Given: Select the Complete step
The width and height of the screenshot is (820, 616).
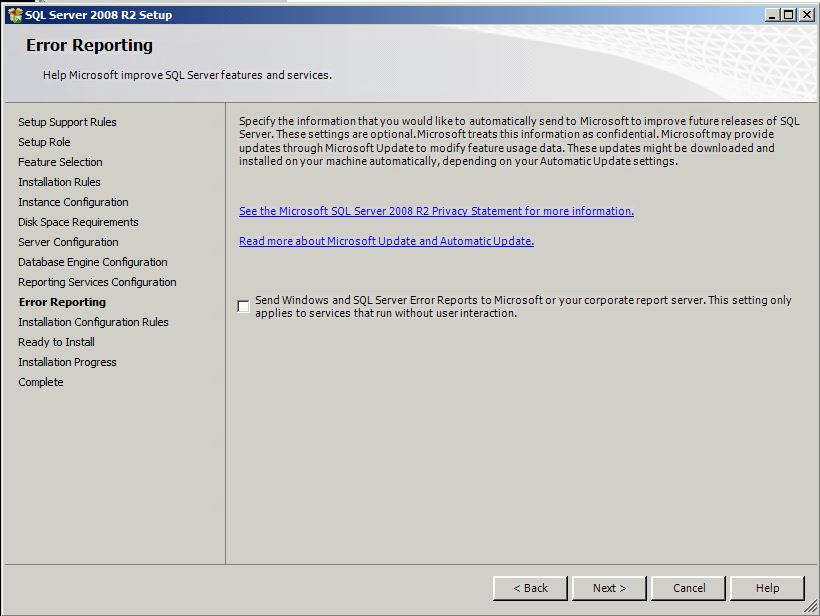Looking at the screenshot, I should [x=40, y=382].
